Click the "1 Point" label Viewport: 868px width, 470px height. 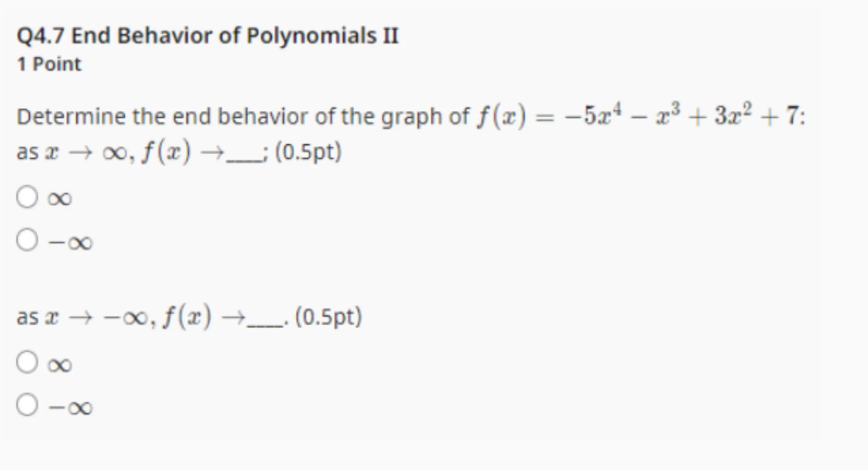coord(49,64)
